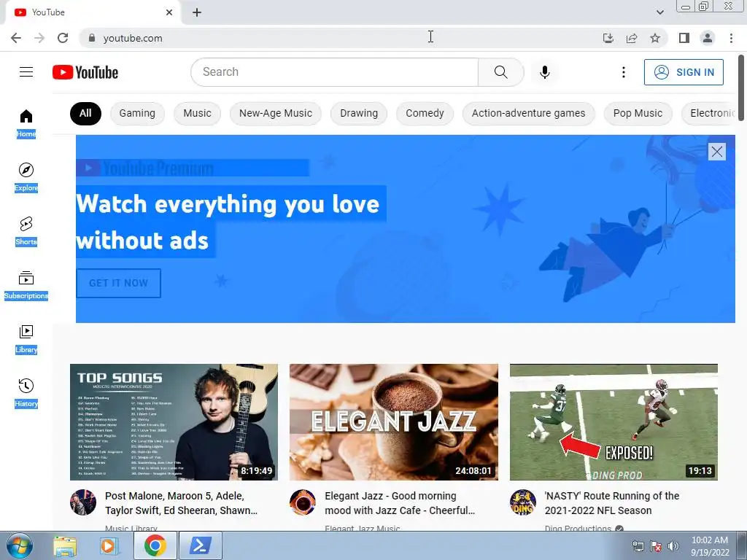Open media player from taskbar

coord(109,545)
